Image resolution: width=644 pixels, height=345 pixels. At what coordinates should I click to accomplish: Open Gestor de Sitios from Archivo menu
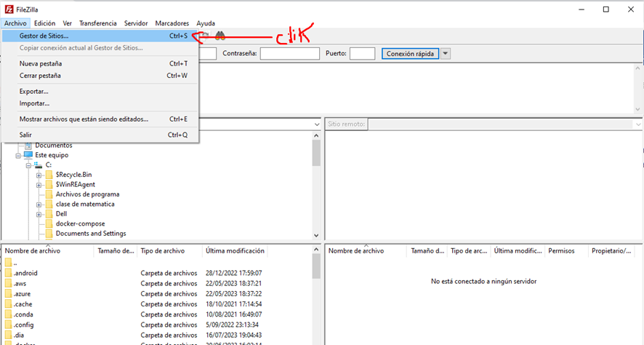click(100, 36)
